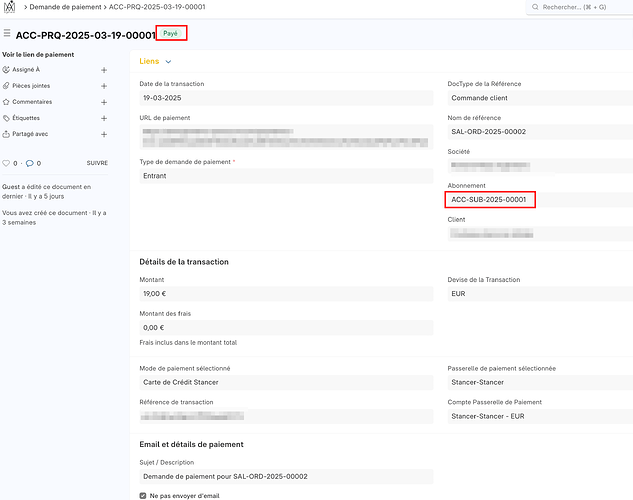This screenshot has height=500, width=633.
Task: Like the document with the heart icon
Action: [7, 162]
